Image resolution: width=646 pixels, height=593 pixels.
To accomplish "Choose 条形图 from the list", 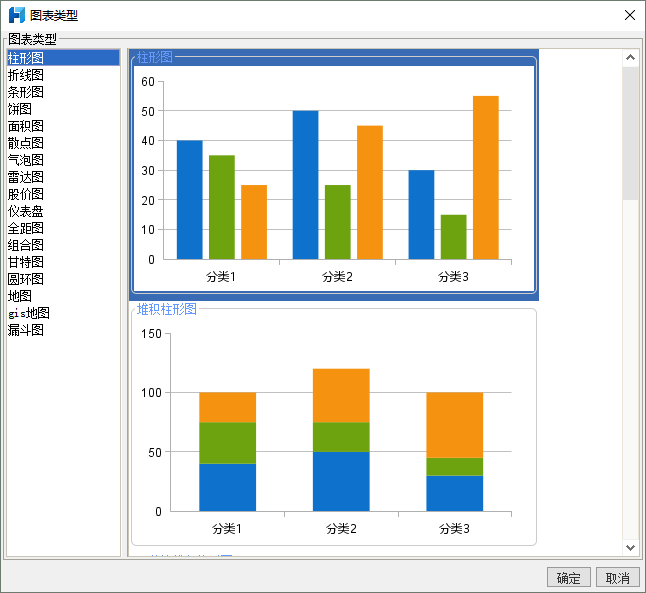I will [x=63, y=92].
